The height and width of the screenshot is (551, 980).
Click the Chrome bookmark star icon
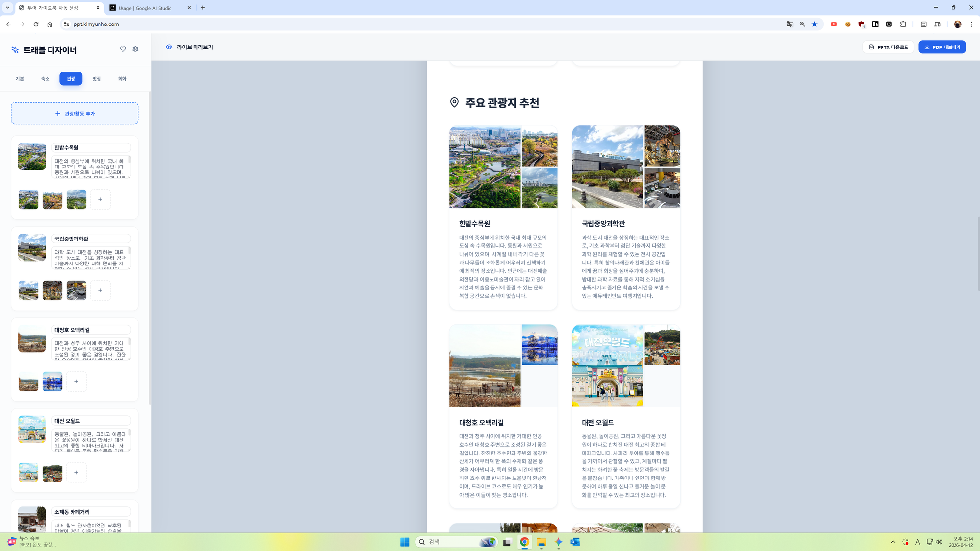814,24
